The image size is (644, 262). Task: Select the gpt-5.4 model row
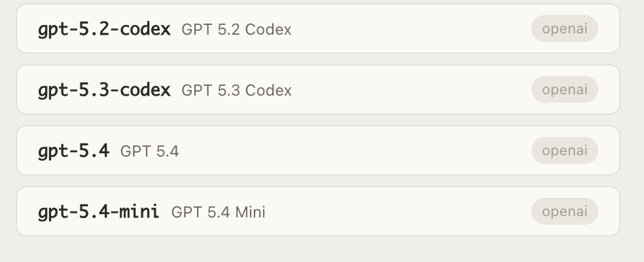[x=318, y=150]
